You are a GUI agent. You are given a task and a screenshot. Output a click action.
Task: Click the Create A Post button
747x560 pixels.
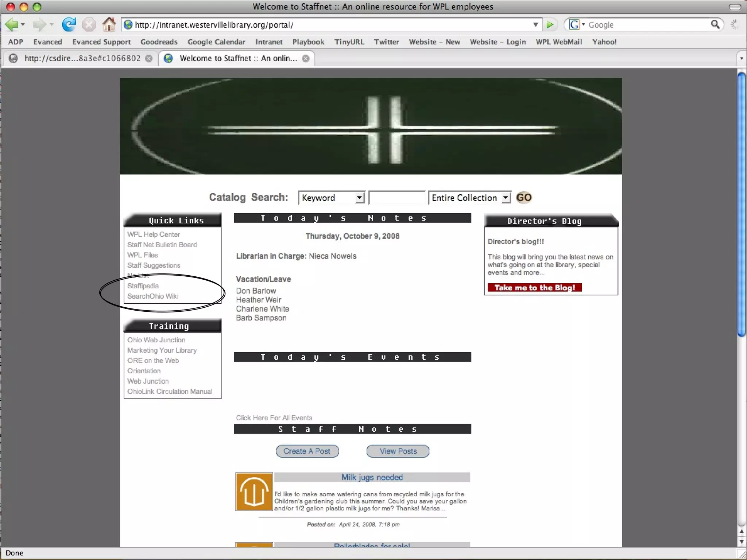(x=307, y=451)
